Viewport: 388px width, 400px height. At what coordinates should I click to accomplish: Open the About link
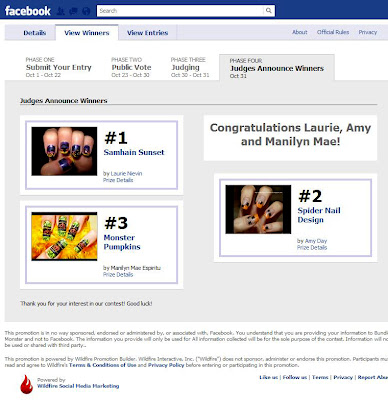click(x=300, y=32)
